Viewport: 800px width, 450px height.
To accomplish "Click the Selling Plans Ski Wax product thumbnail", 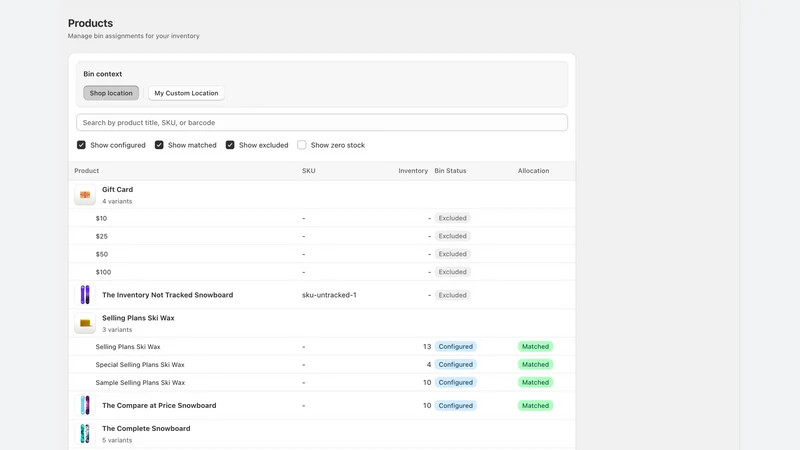I will click(x=85, y=323).
